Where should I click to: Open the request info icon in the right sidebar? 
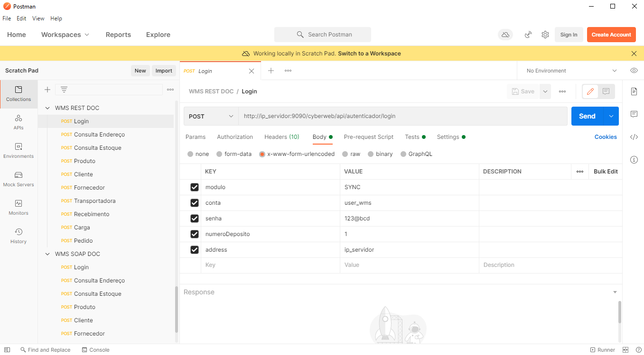(634, 160)
